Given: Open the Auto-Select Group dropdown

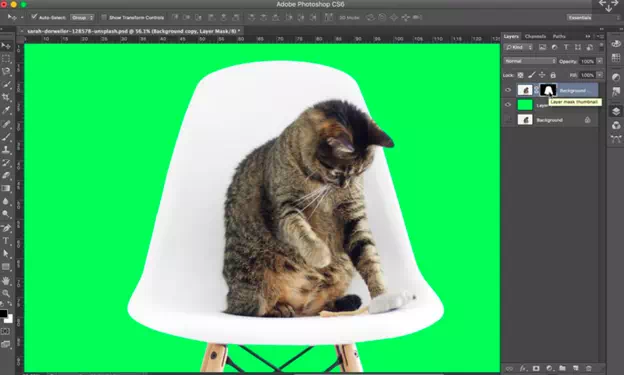Looking at the screenshot, I should tap(82, 18).
